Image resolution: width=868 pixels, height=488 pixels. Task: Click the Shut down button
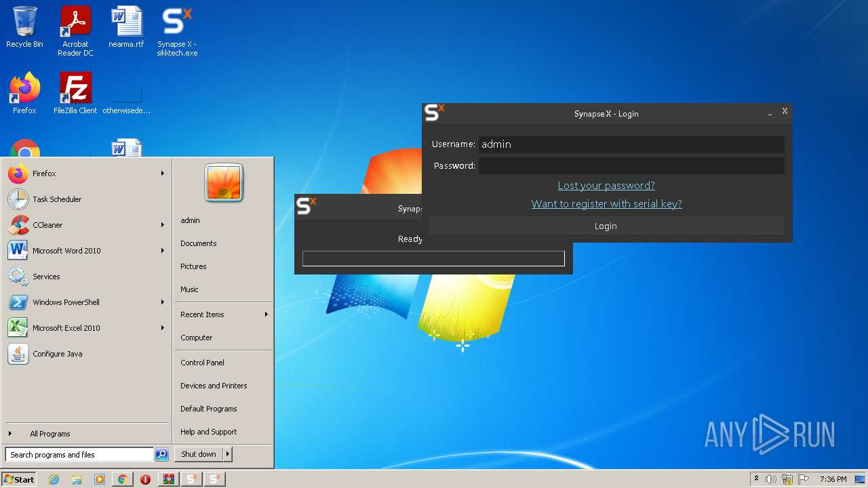(199, 454)
